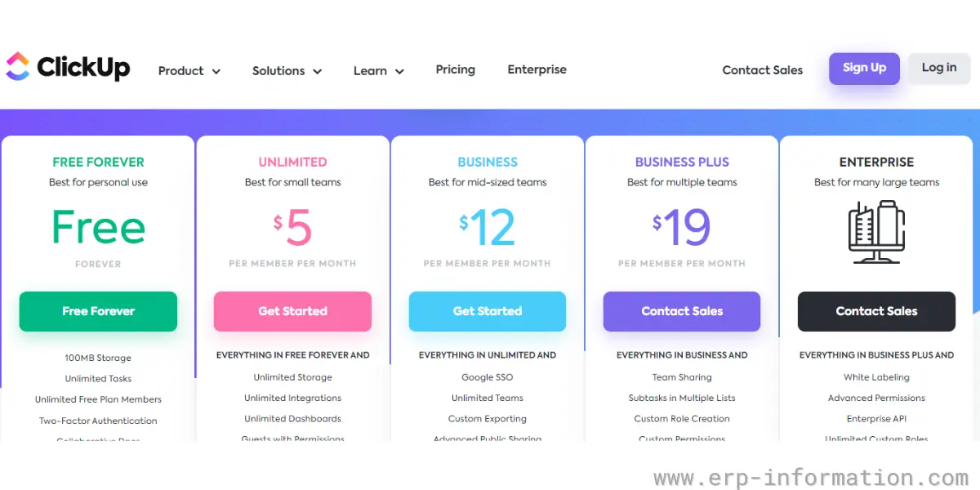Screen dimensions: 980x490
Task: Select the green Free Forever button
Action: [98, 311]
